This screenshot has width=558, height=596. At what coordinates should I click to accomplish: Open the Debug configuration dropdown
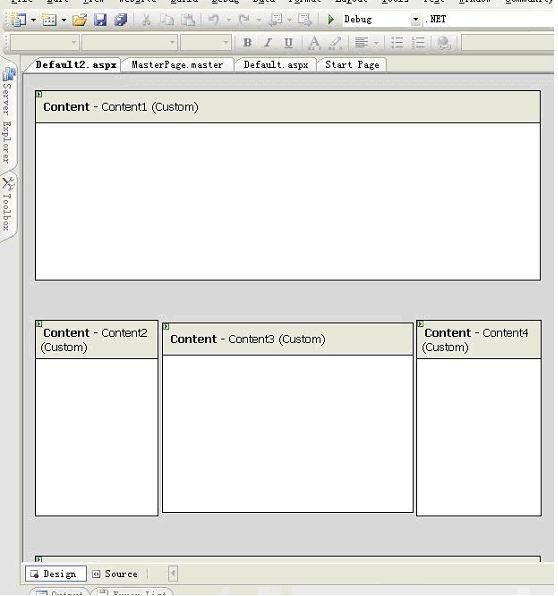click(x=416, y=19)
